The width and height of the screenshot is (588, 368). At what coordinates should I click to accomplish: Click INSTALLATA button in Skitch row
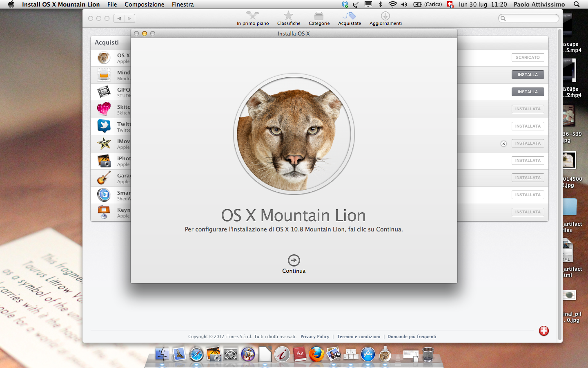(528, 109)
